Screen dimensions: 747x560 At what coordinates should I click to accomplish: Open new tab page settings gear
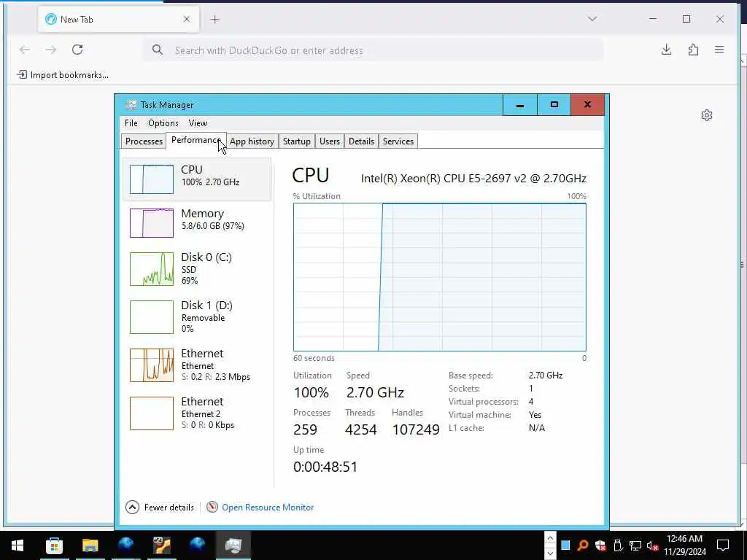point(707,115)
